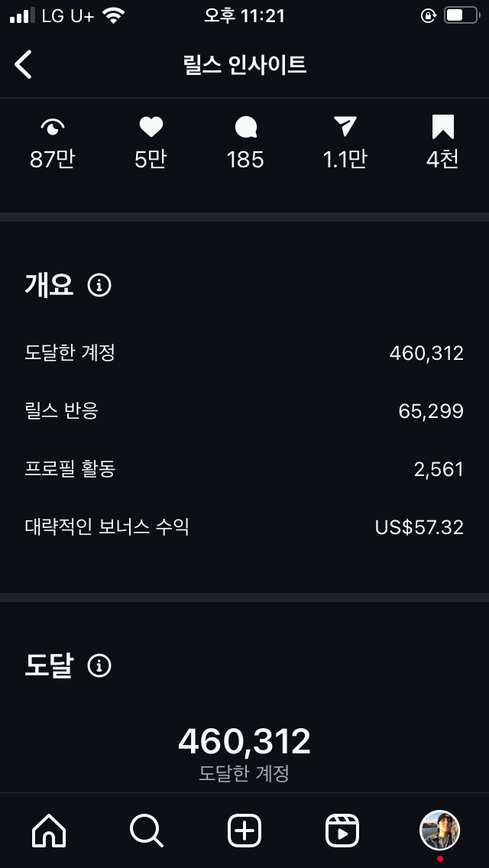Open profile via avatar thumbnail
The height and width of the screenshot is (868, 489).
pyautogui.click(x=439, y=831)
